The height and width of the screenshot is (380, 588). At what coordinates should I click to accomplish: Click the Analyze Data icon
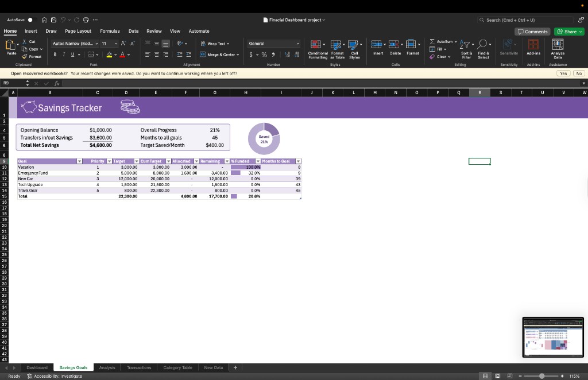(x=557, y=45)
